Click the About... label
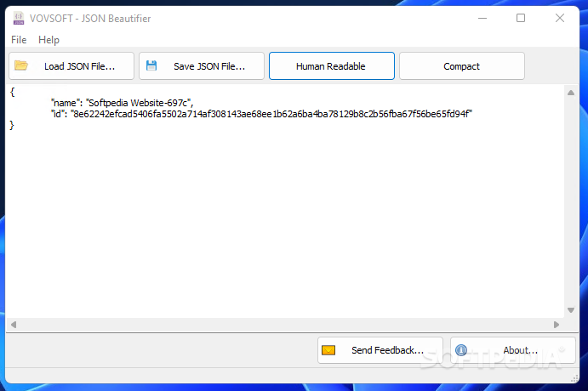The width and height of the screenshot is (588, 391). [x=521, y=350]
